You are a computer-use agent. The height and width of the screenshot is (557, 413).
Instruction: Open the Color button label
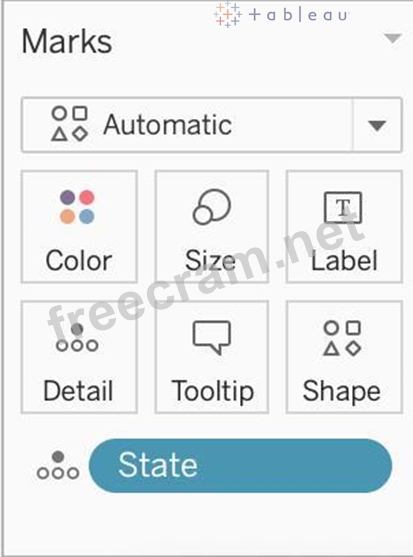pos(79,261)
